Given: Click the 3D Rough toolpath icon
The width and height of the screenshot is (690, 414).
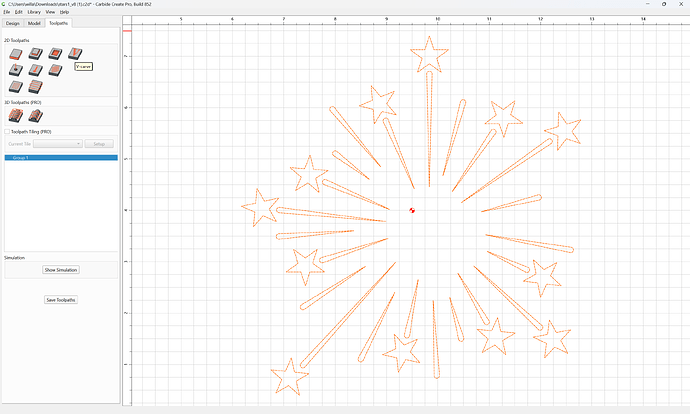Looking at the screenshot, I should [x=16, y=115].
